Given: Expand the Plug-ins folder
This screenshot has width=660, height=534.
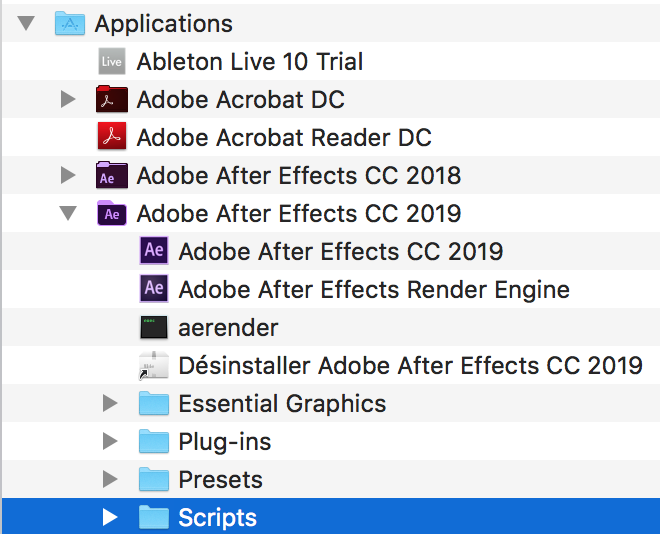Looking at the screenshot, I should 110,442.
